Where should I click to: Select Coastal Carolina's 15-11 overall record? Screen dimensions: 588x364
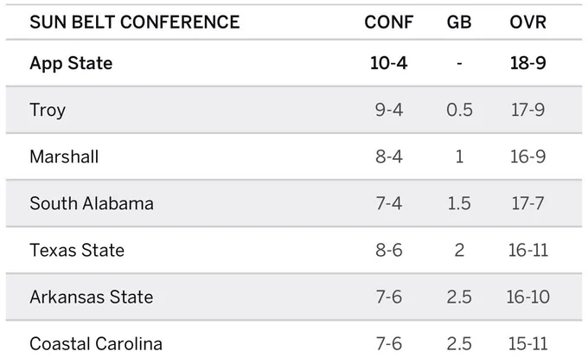pos(527,344)
